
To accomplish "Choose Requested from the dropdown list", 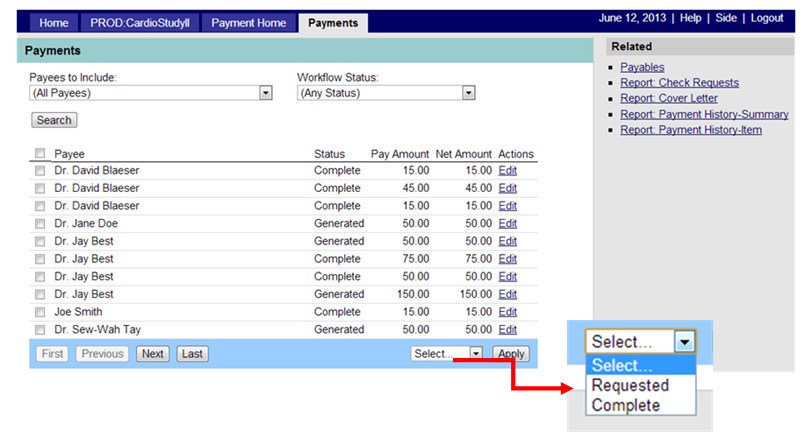I will coord(630,386).
